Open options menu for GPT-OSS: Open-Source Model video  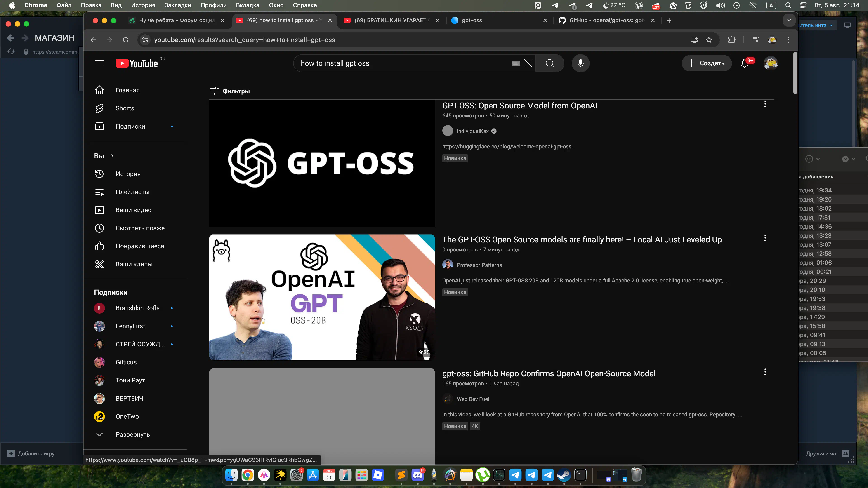tap(765, 104)
